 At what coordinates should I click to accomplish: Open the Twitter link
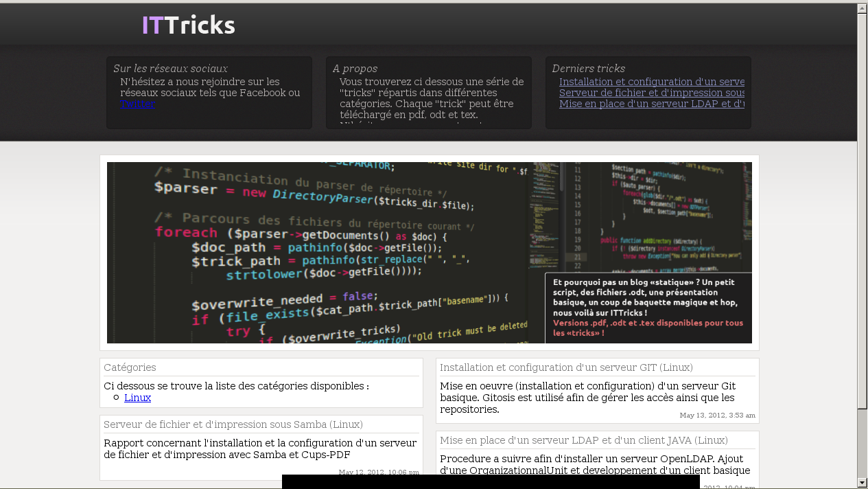138,104
